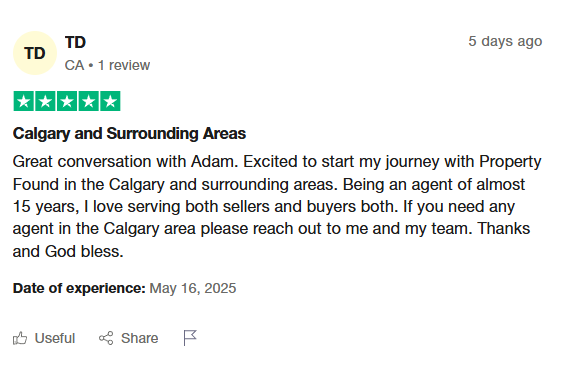Click the fifth green rating star
Viewport: 564px width, 366px height.
pos(110,101)
